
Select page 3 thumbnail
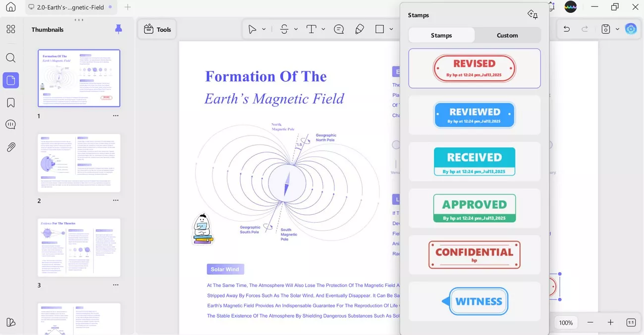[x=79, y=247]
